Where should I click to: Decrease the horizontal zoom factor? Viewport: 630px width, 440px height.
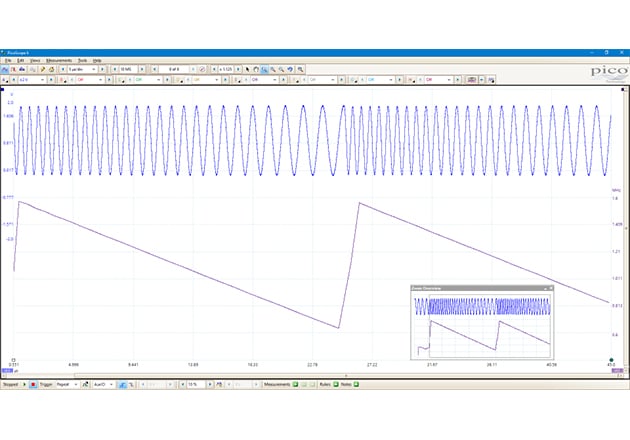click(x=214, y=70)
